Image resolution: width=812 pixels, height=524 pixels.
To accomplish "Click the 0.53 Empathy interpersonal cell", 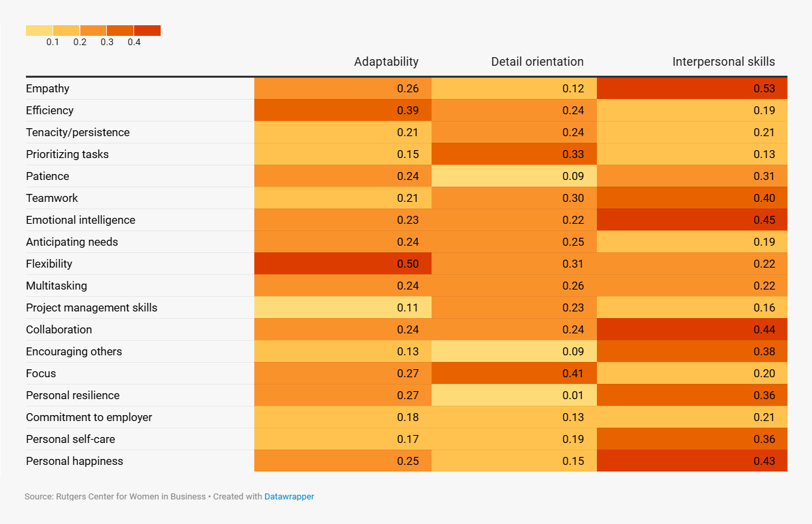I will coord(692,88).
